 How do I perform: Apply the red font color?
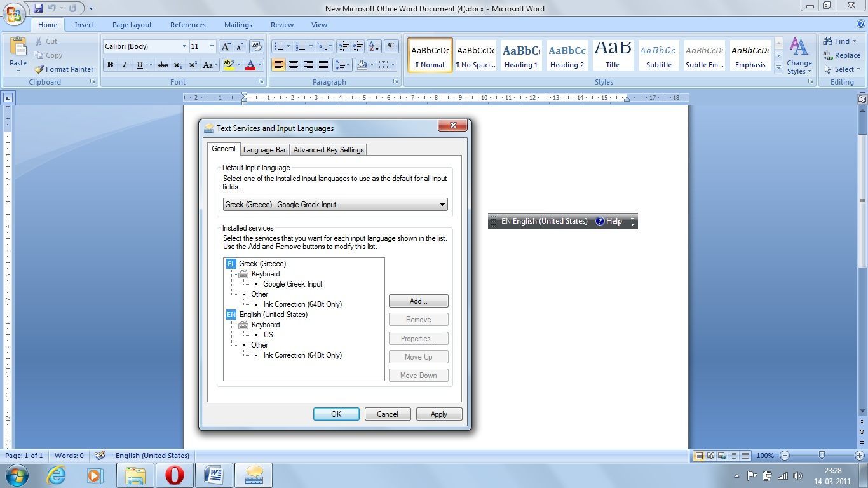pyautogui.click(x=250, y=65)
